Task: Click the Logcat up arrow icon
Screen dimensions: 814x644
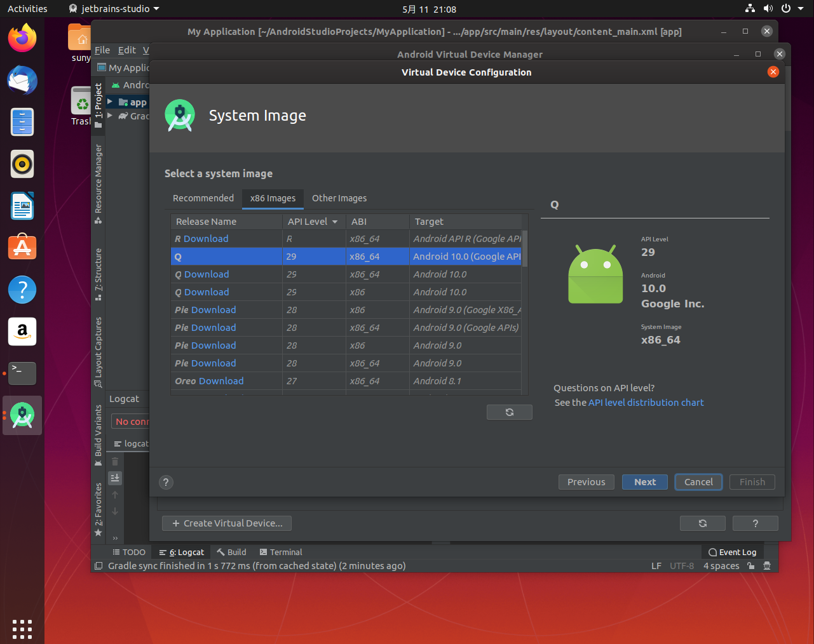Action: tap(115, 495)
